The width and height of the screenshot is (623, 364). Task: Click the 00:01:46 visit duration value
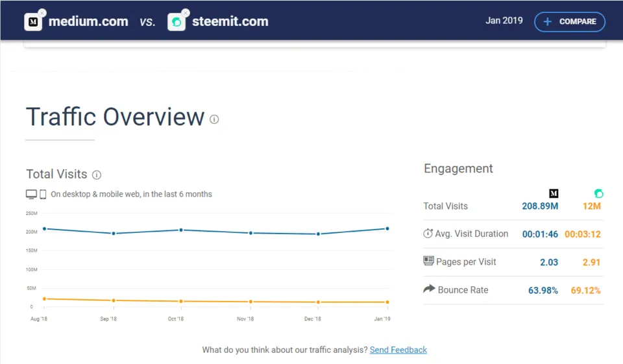pyautogui.click(x=540, y=234)
